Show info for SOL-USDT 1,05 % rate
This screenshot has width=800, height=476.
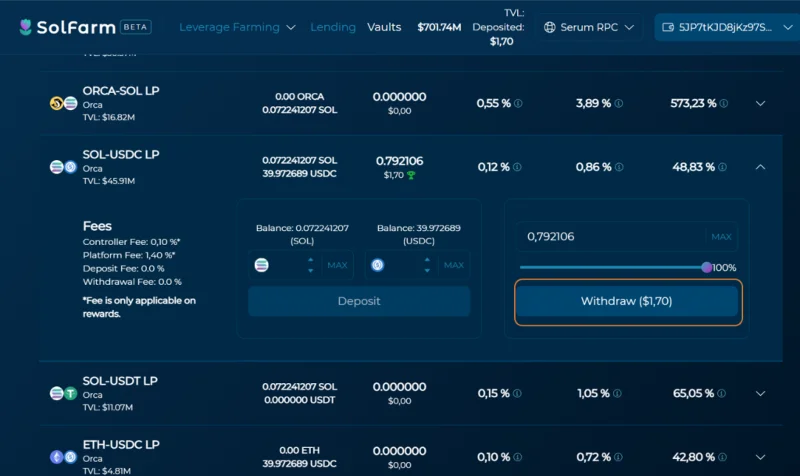617,393
